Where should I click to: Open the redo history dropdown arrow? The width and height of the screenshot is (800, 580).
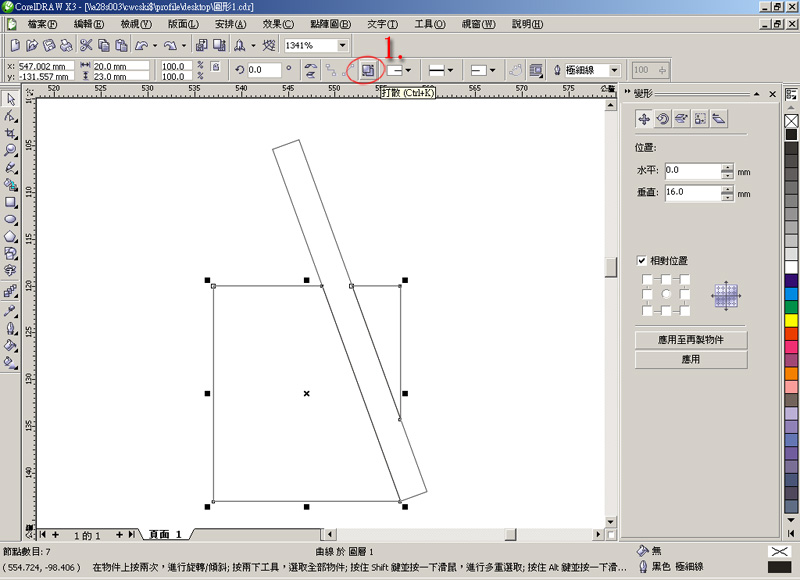(x=184, y=45)
